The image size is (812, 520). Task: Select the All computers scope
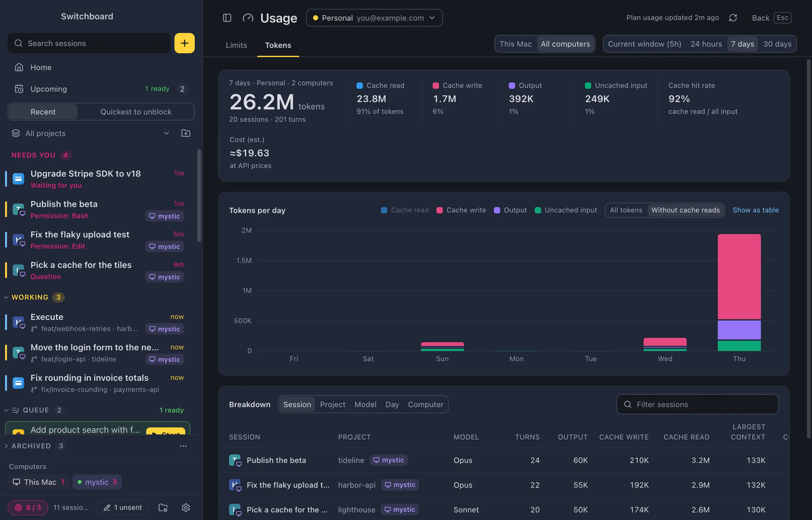[x=566, y=44]
